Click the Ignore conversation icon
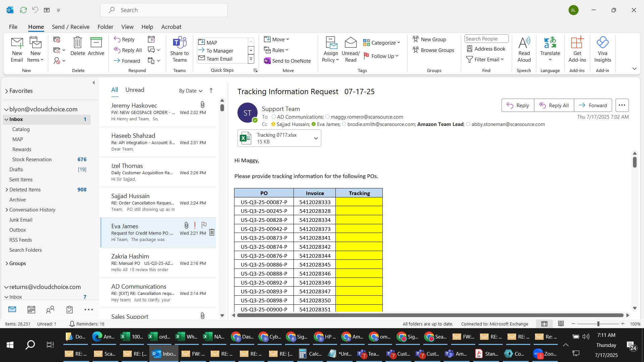Screen dimensions: 644x362 (x=57, y=40)
